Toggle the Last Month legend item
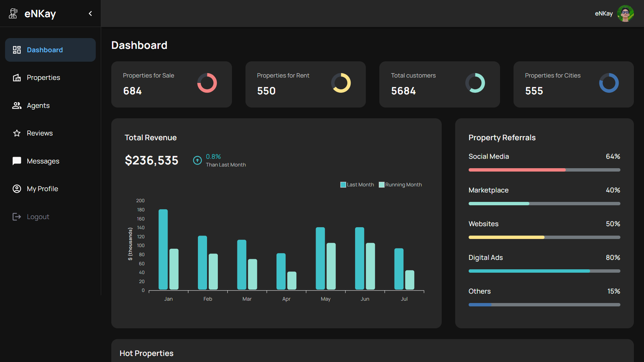Screen dimensions: 644x362 tap(357, 185)
